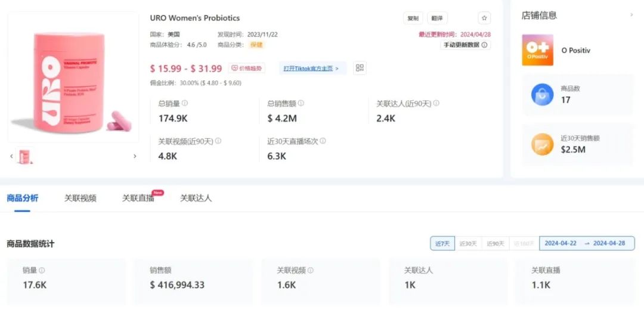
Task: Expand 店铺信息 panel chevron
Action: tap(631, 16)
